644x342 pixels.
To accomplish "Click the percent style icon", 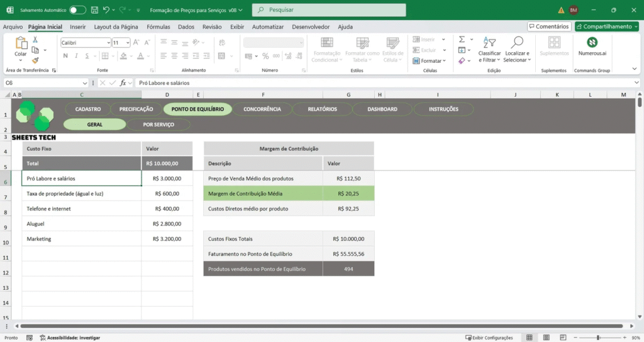I will (x=266, y=57).
